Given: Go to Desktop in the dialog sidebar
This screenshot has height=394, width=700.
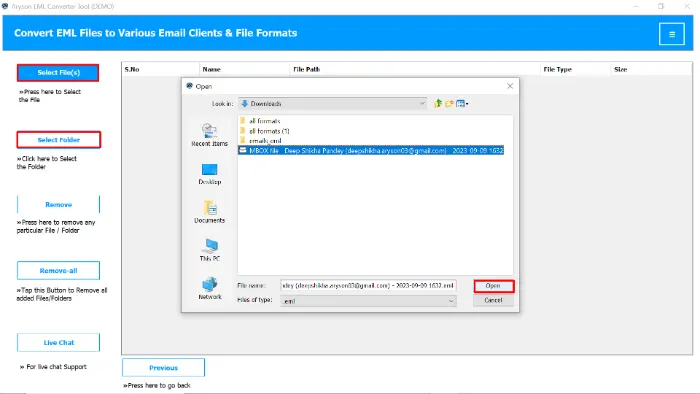Looking at the screenshot, I should (209, 174).
